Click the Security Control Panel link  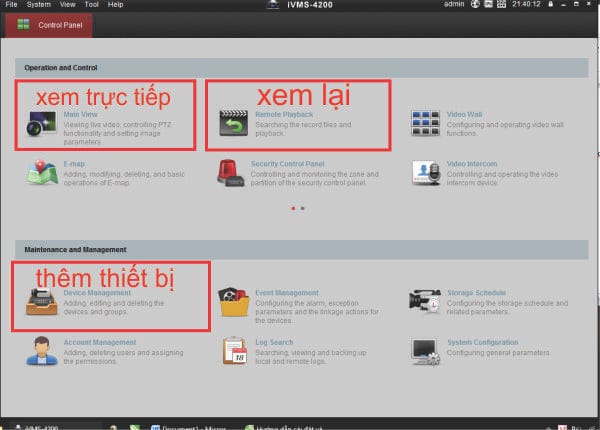tap(287, 164)
